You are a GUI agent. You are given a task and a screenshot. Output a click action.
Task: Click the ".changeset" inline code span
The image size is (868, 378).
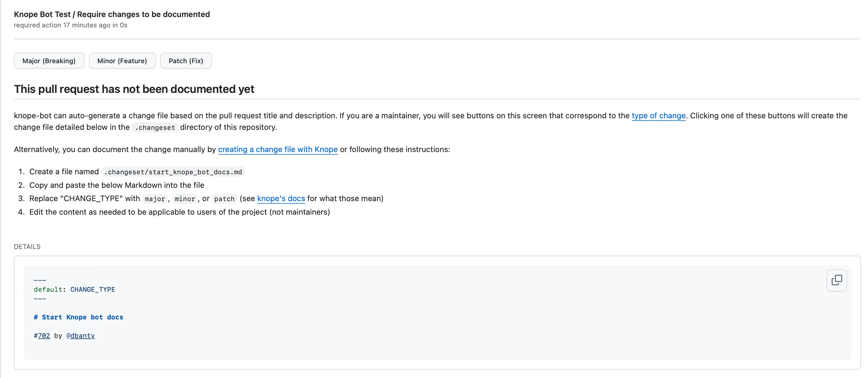155,128
